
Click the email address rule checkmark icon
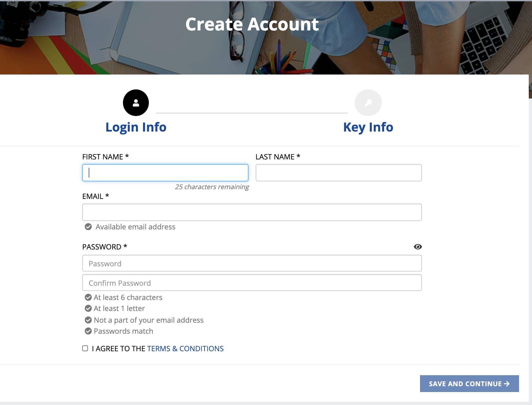pyautogui.click(x=88, y=320)
